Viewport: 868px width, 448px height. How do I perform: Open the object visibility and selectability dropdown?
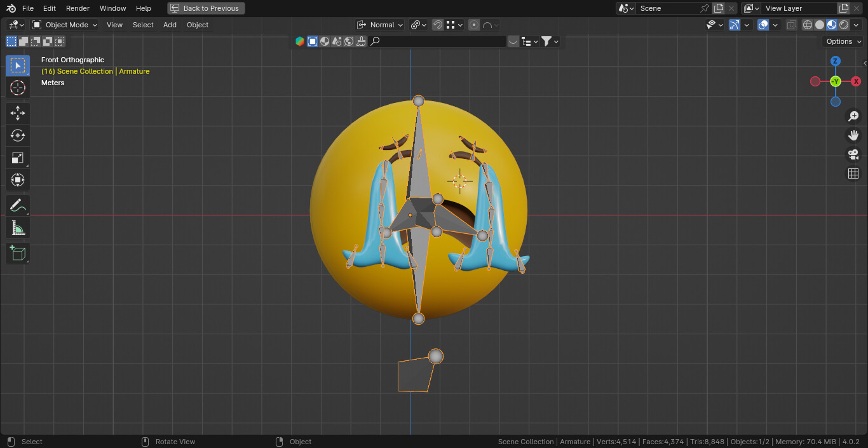tap(715, 25)
